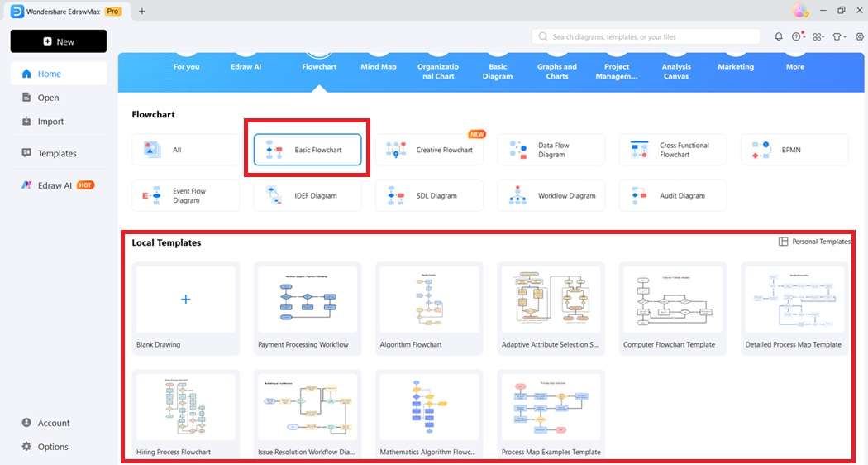Screen dimensions: 868x465
Task: Open the help question mark icon
Action: coord(796,36)
